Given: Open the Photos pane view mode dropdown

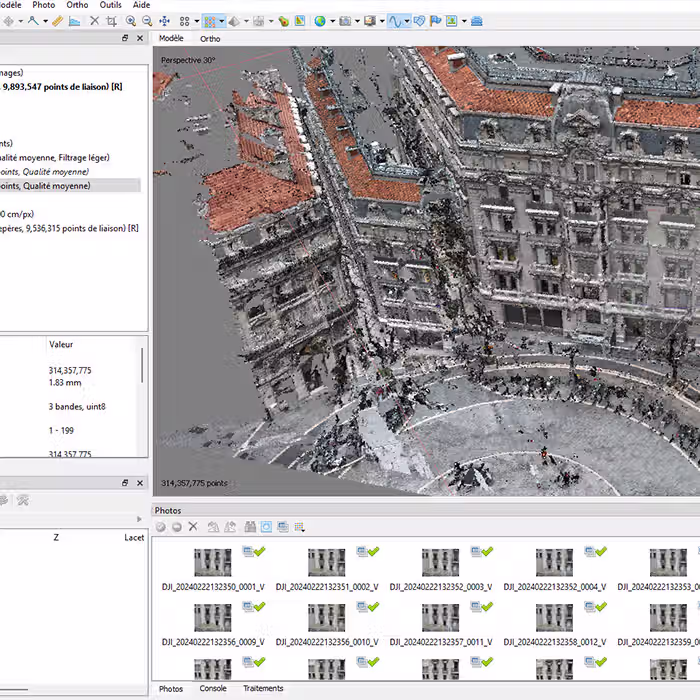Looking at the screenshot, I should click(299, 527).
